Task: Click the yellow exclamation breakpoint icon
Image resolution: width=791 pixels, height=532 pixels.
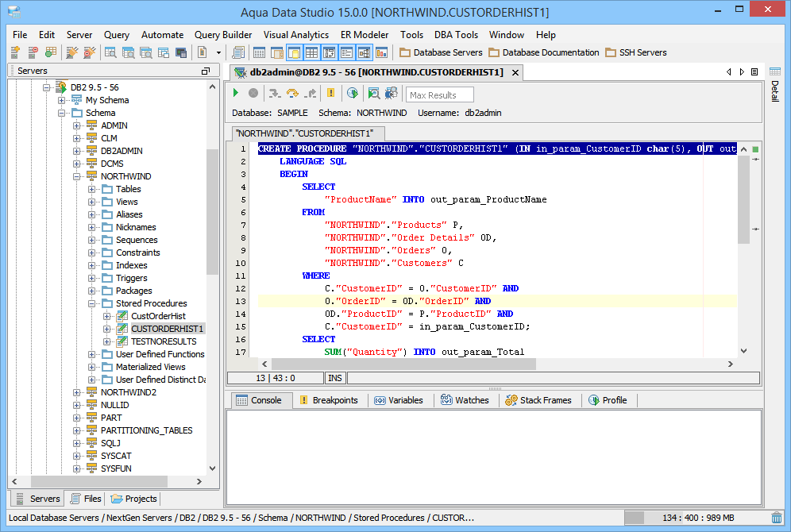Action: pos(330,94)
